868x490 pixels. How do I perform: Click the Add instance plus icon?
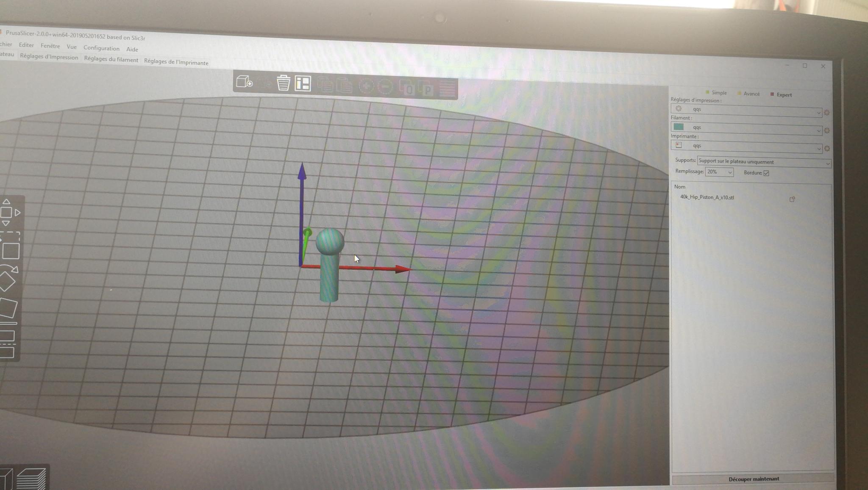pos(366,86)
